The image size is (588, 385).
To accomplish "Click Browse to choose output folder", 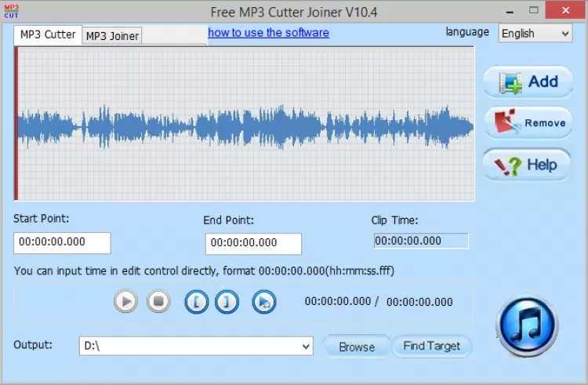I will [x=357, y=347].
